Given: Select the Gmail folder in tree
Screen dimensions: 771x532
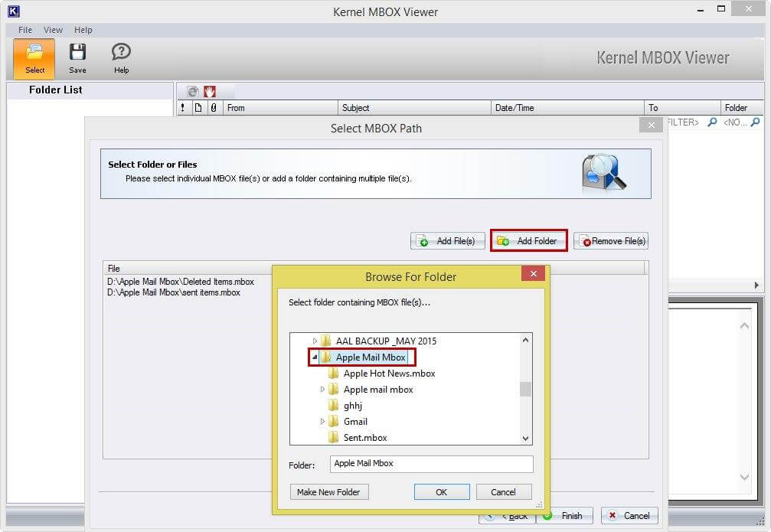Looking at the screenshot, I should point(355,421).
